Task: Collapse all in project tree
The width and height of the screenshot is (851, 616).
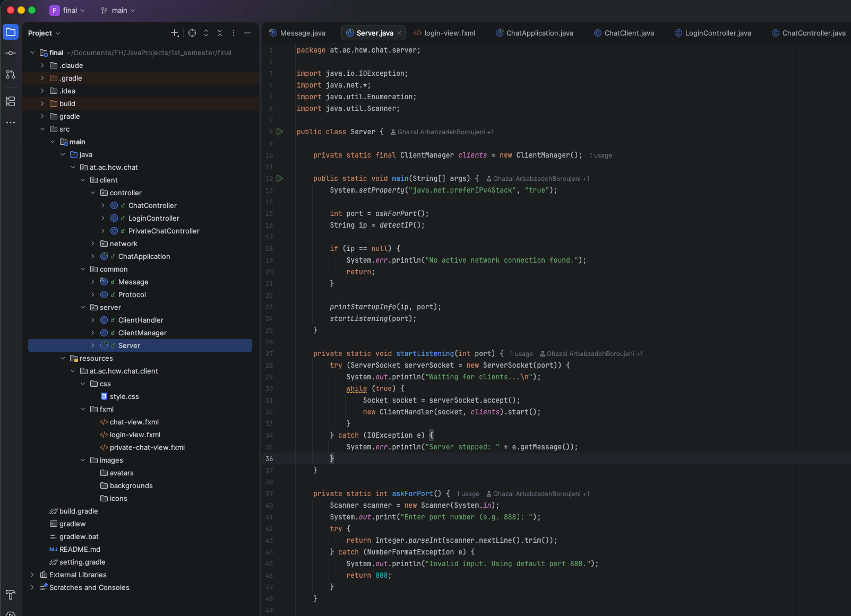Action: coord(220,33)
